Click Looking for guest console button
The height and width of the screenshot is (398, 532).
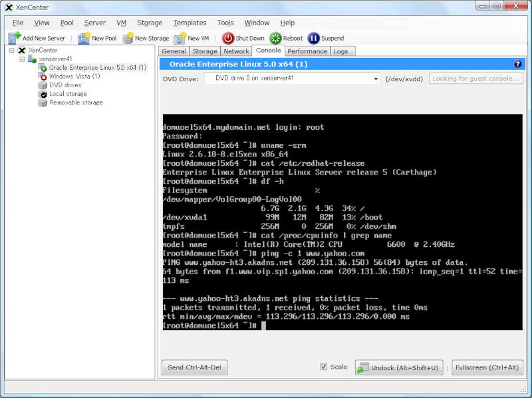coord(475,79)
